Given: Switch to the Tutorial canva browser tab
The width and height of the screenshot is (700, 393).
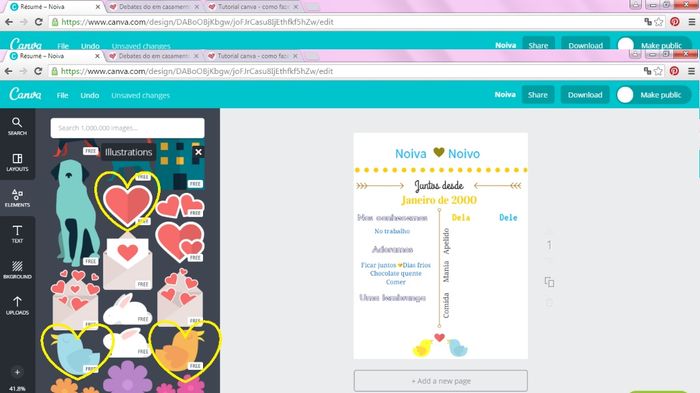Looking at the screenshot, I should pyautogui.click(x=253, y=56).
